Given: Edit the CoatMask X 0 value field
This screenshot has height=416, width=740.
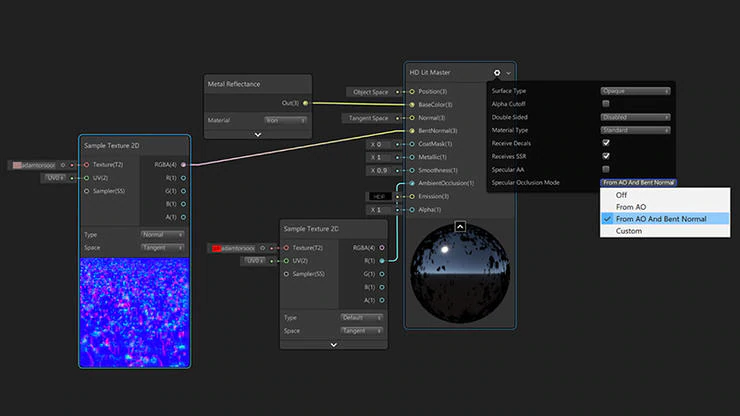Looking at the screenshot, I should [x=380, y=144].
